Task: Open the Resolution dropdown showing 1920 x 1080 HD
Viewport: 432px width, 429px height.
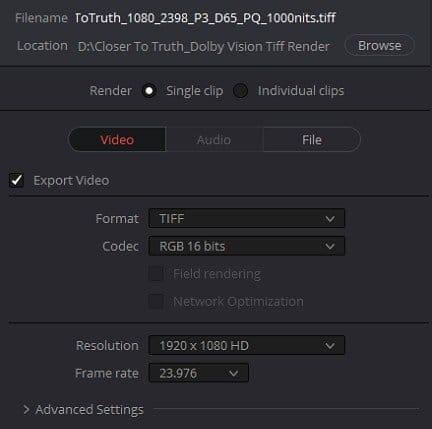Action: 247,345
